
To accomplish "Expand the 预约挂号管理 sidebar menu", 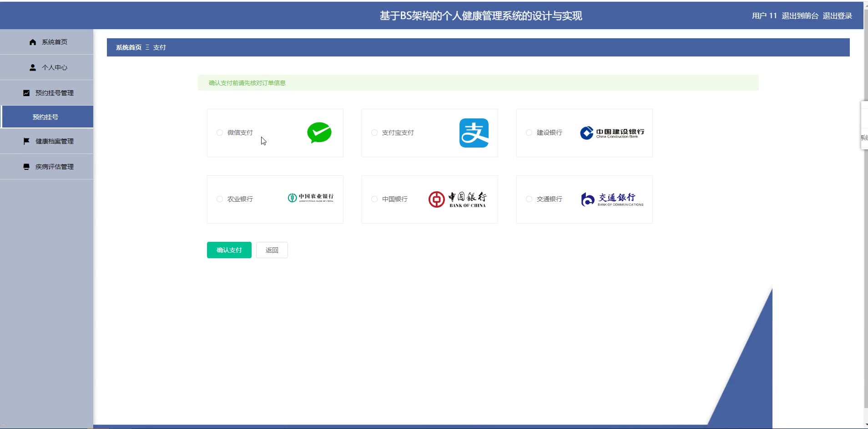I will point(46,93).
